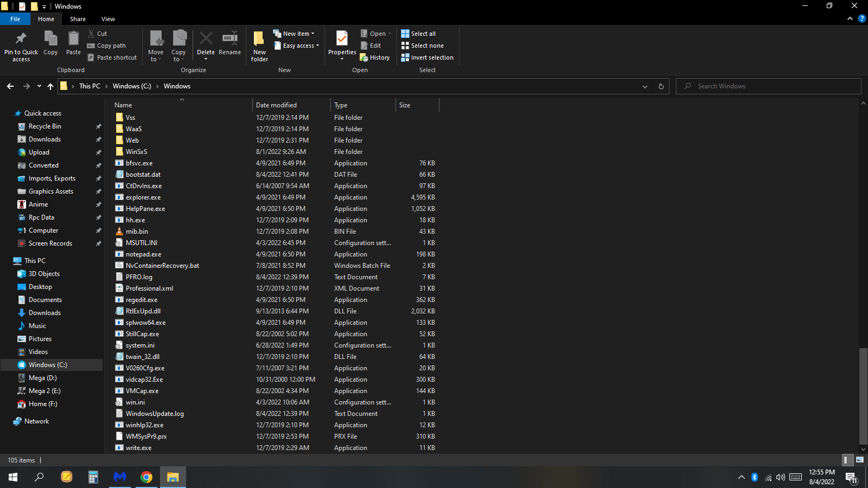Select WindowsUpdate.log file

pyautogui.click(x=155, y=414)
